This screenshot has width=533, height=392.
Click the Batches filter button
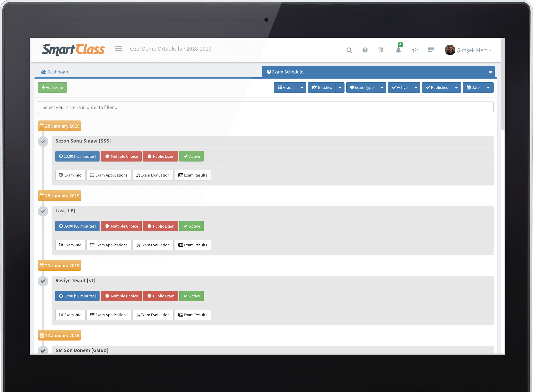pyautogui.click(x=322, y=88)
